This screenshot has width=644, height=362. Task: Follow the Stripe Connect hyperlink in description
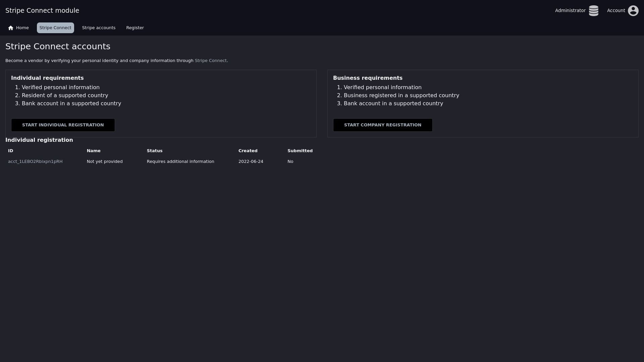pos(211,61)
